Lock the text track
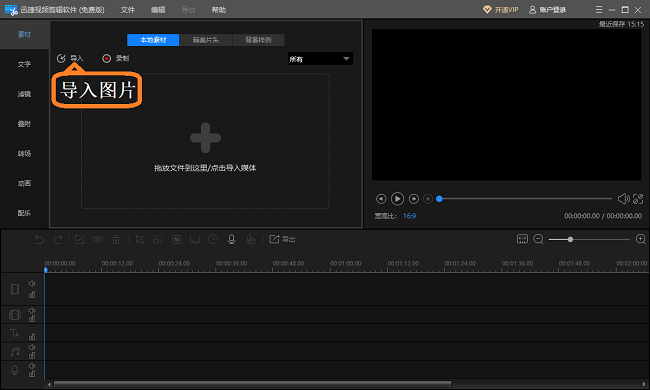 32,337
